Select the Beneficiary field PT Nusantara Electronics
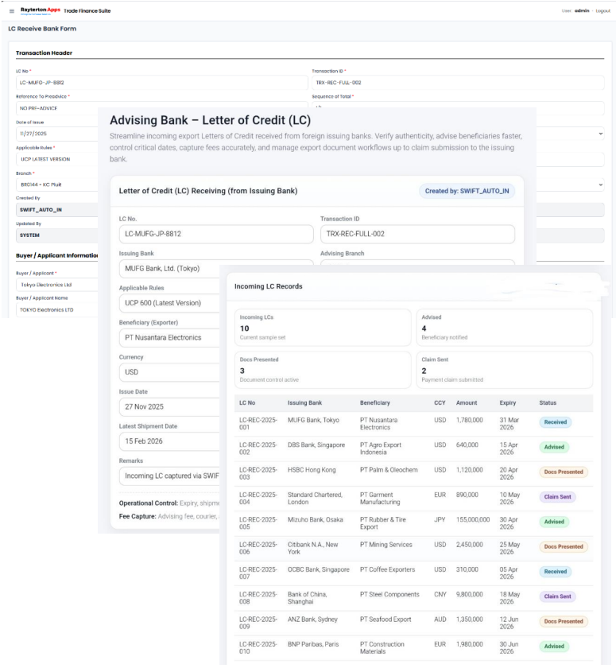The height and width of the screenshot is (672, 616). pyautogui.click(x=169, y=337)
